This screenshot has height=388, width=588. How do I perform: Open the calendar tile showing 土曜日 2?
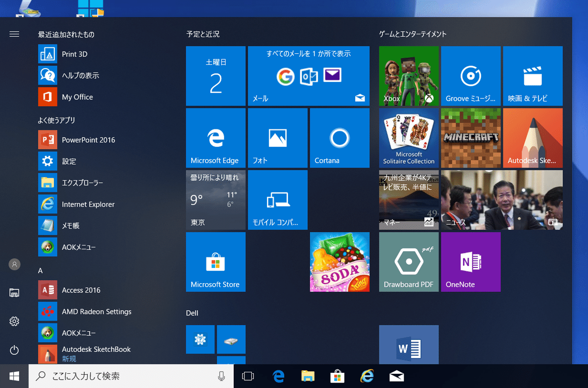tap(216, 76)
